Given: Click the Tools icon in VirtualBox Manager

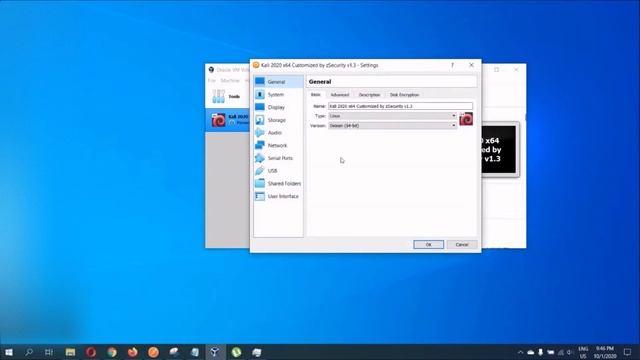Looking at the screenshot, I should coord(218,96).
